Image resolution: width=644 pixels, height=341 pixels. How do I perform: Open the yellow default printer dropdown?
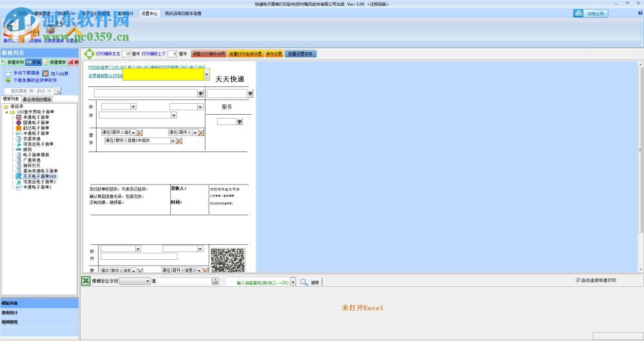tap(207, 74)
